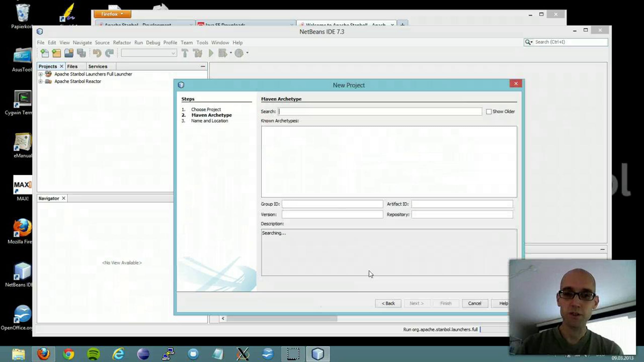This screenshot has height=362, width=644.
Task: Open a new tab in Firefox window
Action: click(x=402, y=25)
